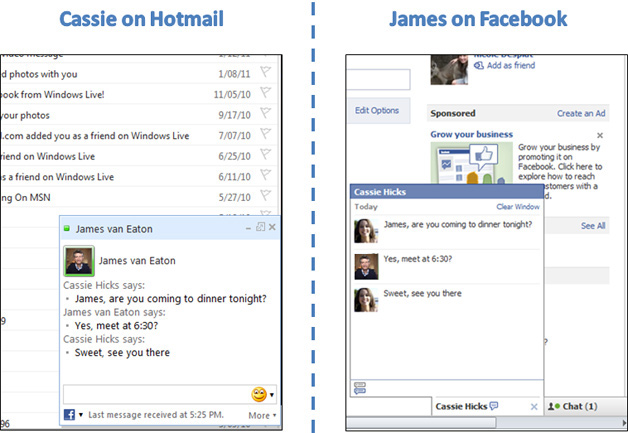Open emoticon picker dropdown arrow
The width and height of the screenshot is (628, 433).
pos(272,395)
